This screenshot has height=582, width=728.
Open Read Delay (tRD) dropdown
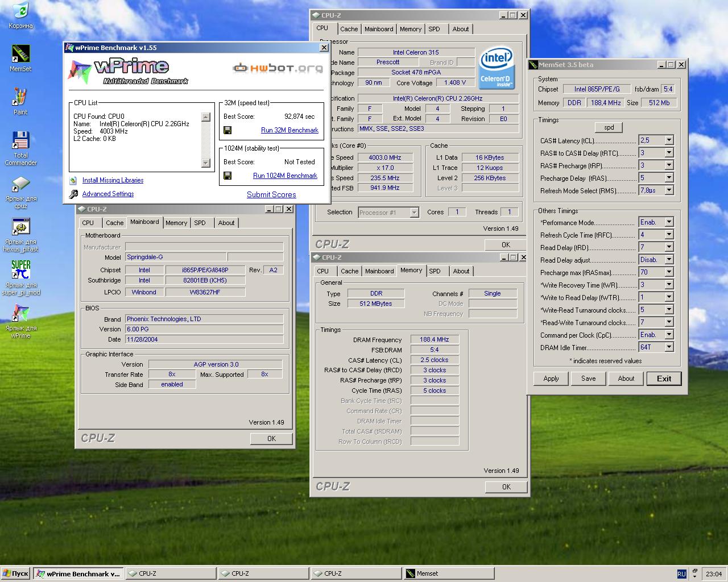pos(669,247)
